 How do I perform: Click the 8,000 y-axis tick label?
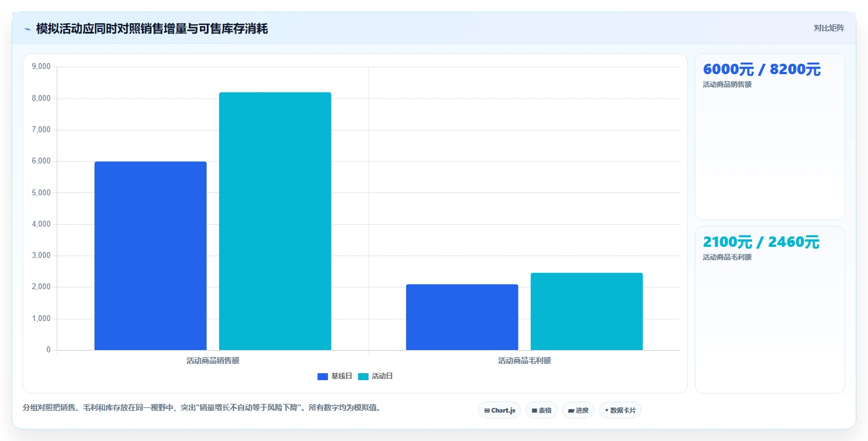point(41,99)
